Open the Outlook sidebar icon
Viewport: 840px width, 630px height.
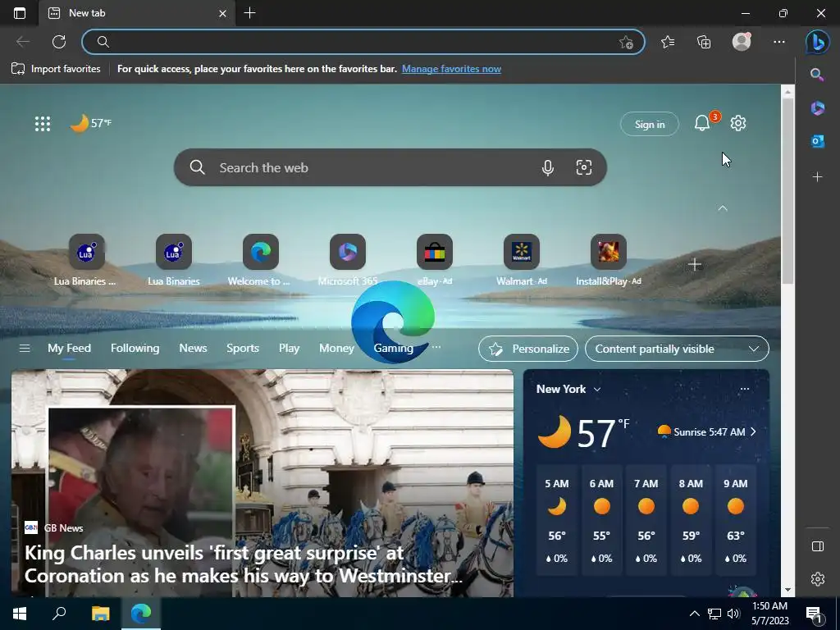click(x=818, y=141)
